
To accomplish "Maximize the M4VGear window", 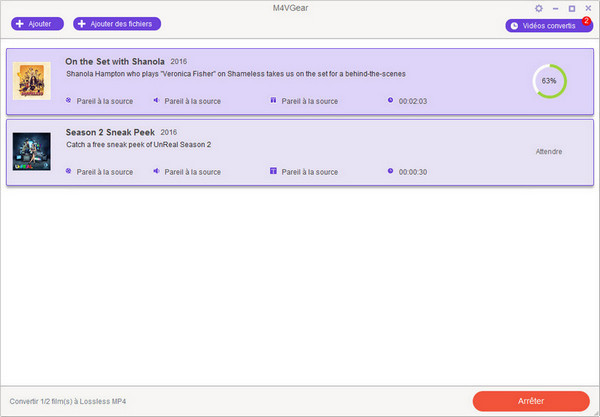I will click(x=572, y=8).
